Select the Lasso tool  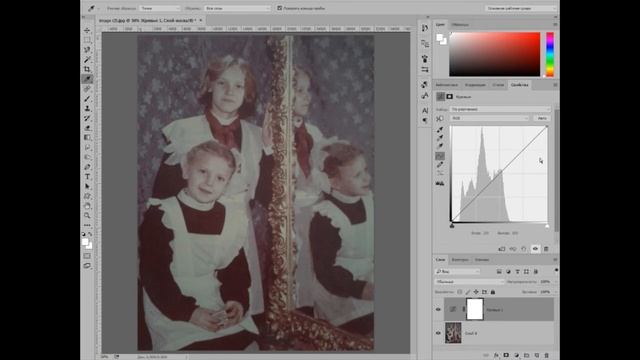tap(87, 50)
